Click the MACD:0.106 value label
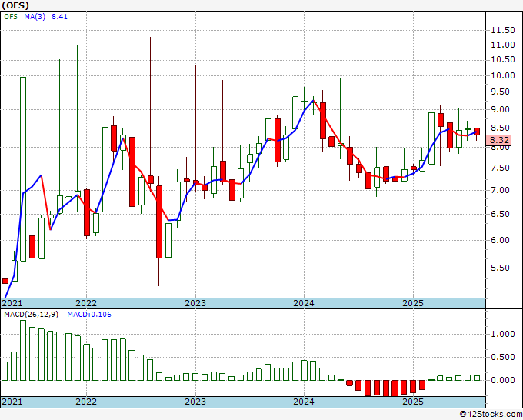 tap(89, 315)
